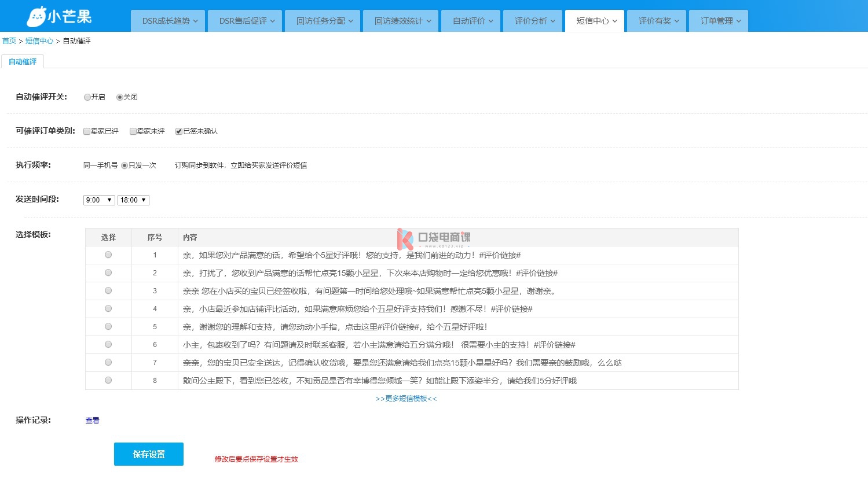This screenshot has height=479, width=868.
Task: Click 查看 to view operation records
Action: [92, 421]
